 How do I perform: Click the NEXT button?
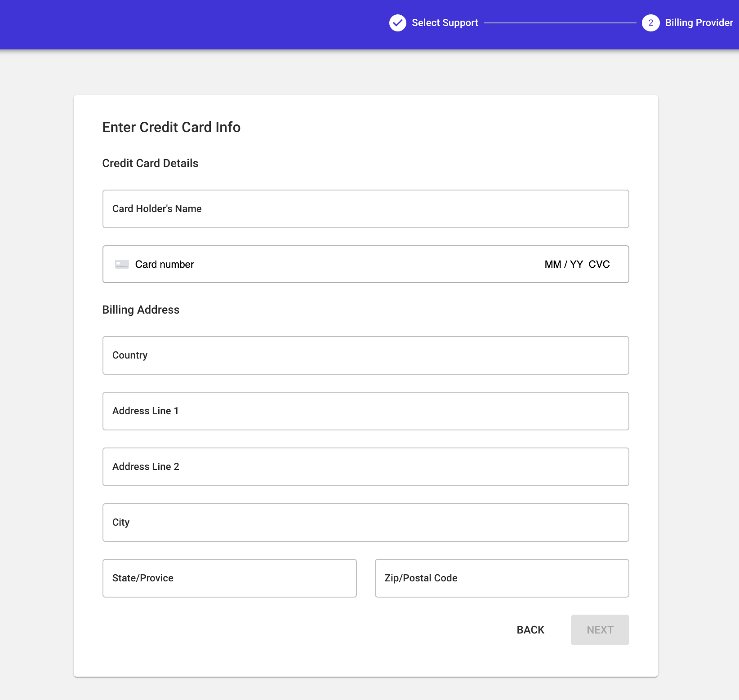600,630
